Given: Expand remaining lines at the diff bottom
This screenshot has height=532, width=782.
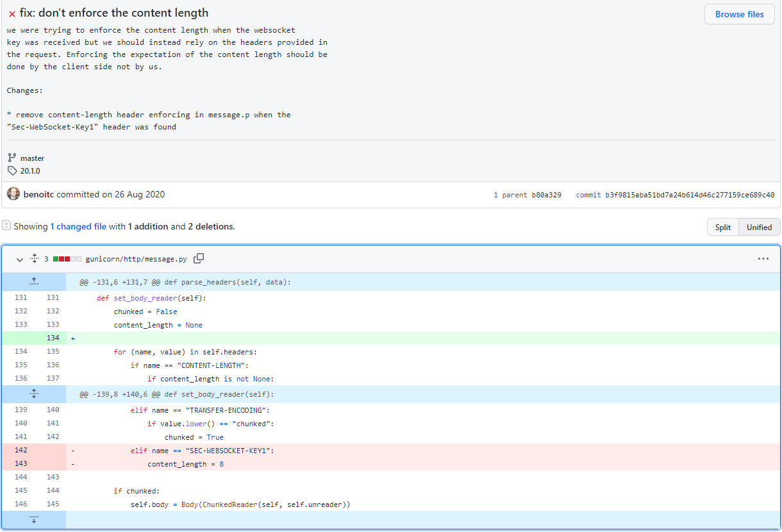Looking at the screenshot, I should pyautogui.click(x=33, y=520).
